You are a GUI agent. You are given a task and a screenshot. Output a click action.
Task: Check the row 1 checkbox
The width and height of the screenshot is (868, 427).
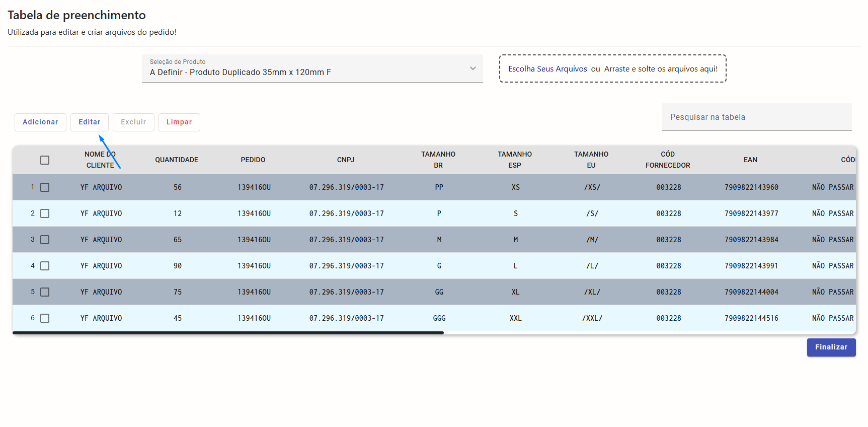pyautogui.click(x=45, y=187)
